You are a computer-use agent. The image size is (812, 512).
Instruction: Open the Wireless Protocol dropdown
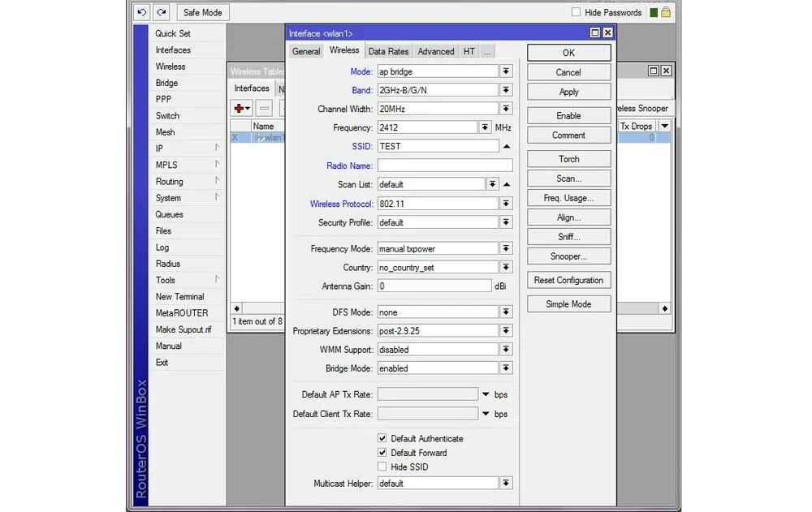click(506, 204)
